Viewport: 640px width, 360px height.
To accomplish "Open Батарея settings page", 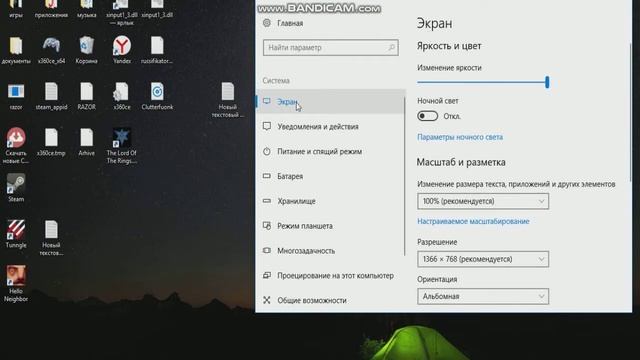I will coord(330,176).
